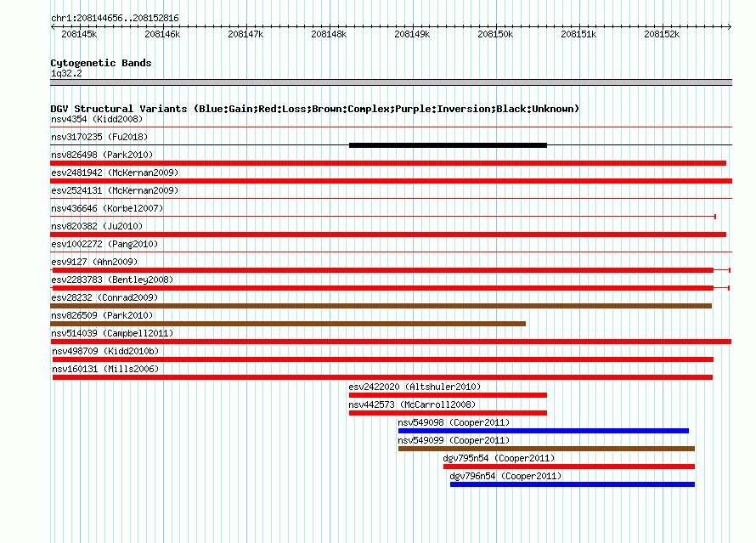
Task: Click the 208147k ruler position
Action: (245, 34)
